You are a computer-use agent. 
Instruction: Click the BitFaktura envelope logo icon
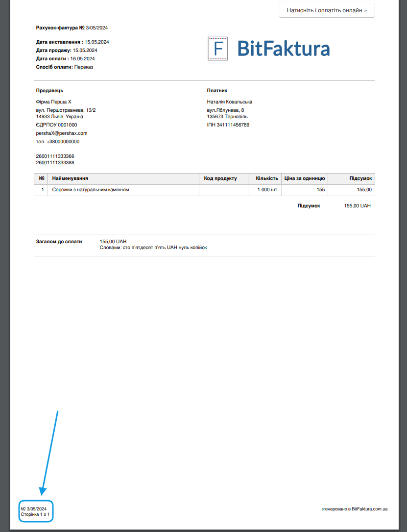pyautogui.click(x=217, y=49)
